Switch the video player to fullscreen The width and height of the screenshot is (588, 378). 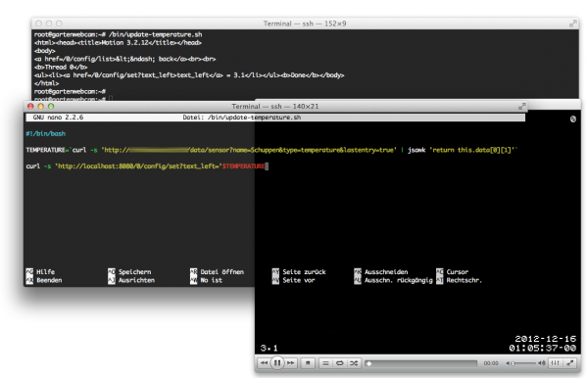[x=570, y=363]
